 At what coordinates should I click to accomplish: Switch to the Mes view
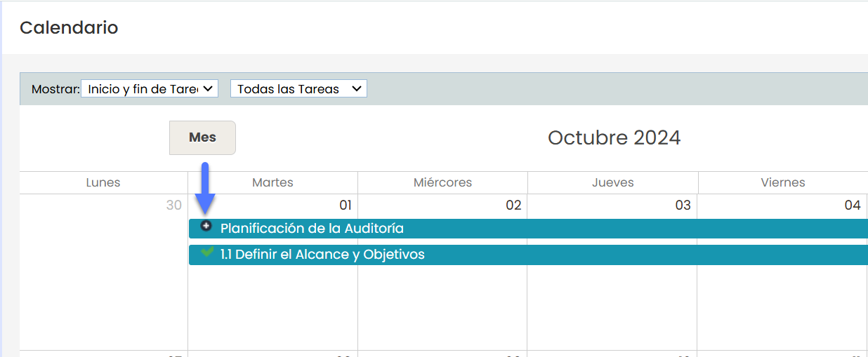pyautogui.click(x=202, y=137)
